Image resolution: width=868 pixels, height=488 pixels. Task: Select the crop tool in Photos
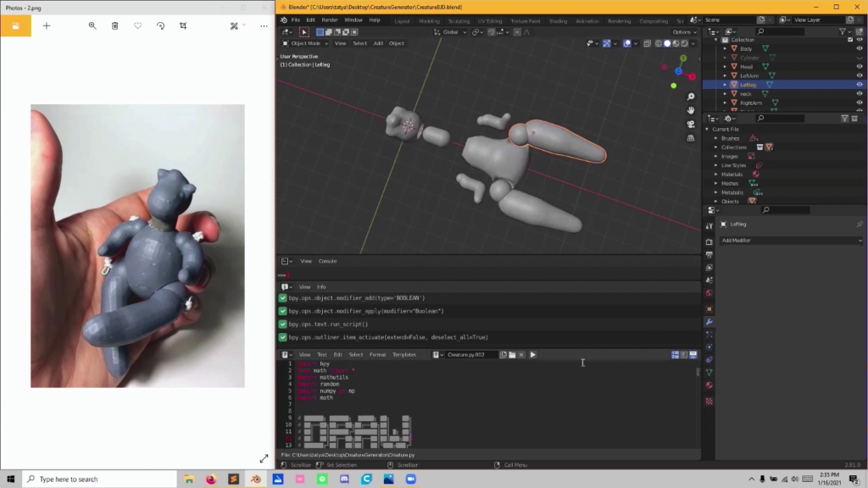click(x=183, y=26)
